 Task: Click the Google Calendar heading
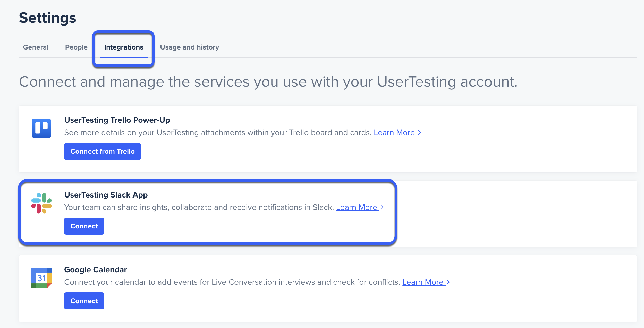point(96,270)
